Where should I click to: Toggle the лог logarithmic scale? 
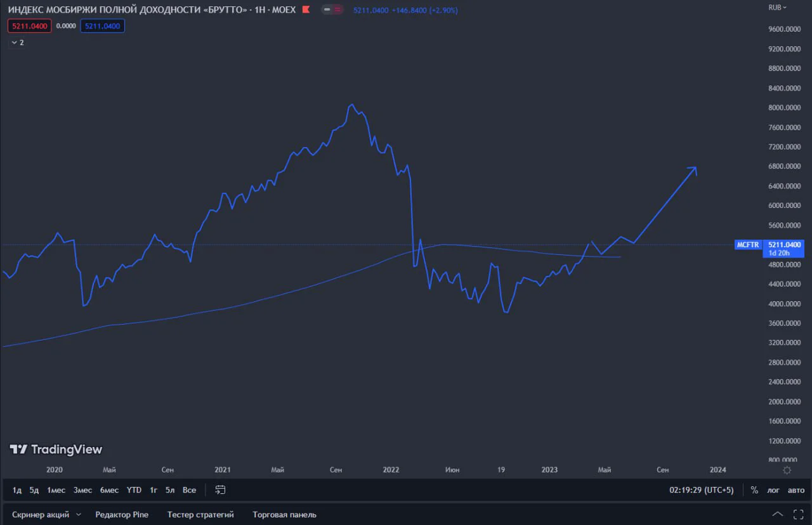773,490
